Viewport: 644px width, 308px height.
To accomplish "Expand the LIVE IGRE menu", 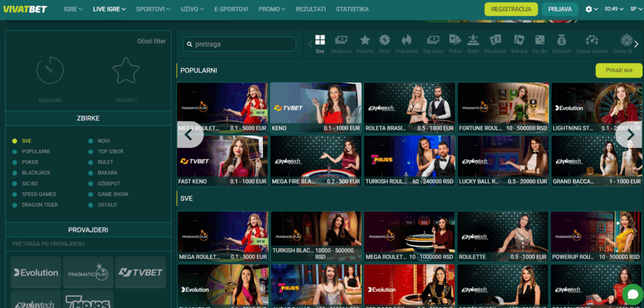I will point(109,9).
